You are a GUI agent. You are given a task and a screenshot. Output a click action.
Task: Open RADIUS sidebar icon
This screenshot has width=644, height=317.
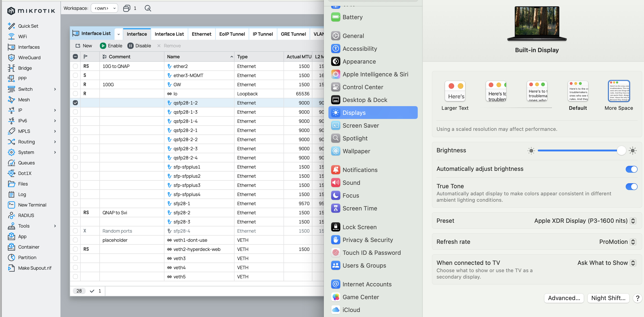[x=11, y=215]
